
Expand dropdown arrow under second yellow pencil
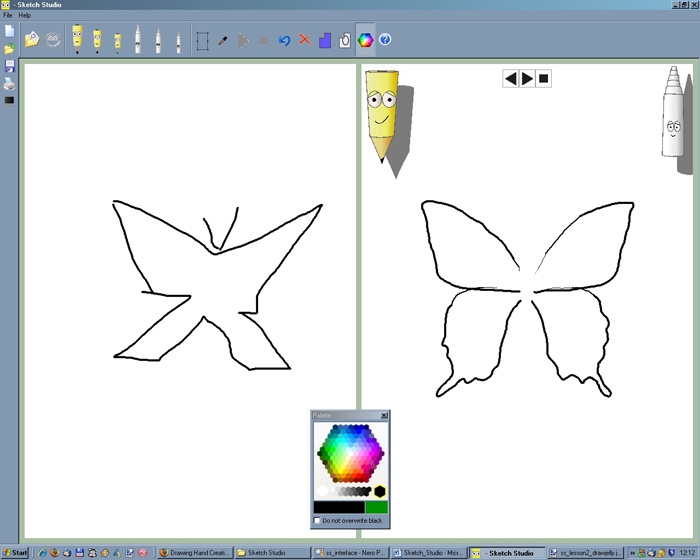click(97, 53)
